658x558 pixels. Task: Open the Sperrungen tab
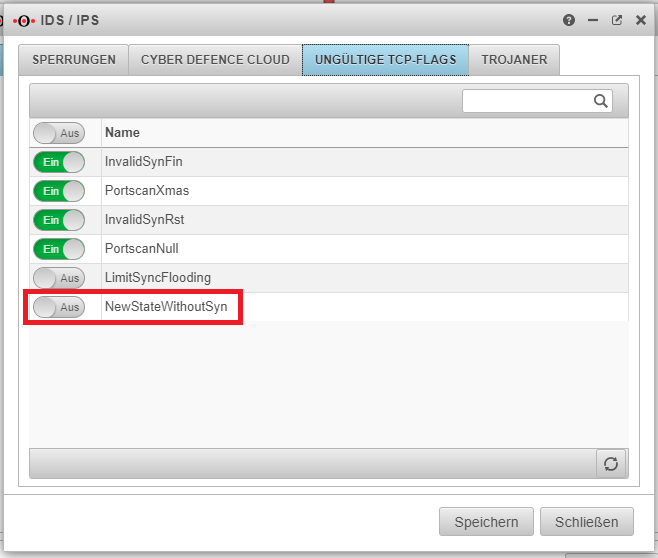point(74,60)
